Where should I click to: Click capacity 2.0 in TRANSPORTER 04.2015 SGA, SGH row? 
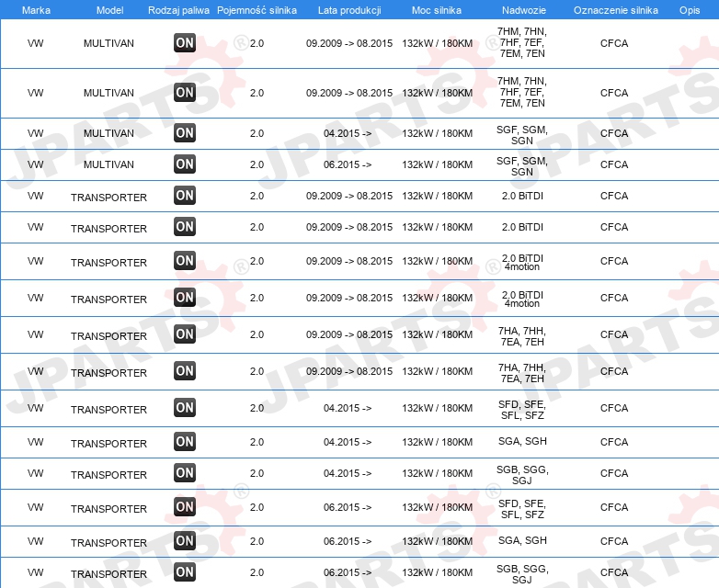pos(257,442)
